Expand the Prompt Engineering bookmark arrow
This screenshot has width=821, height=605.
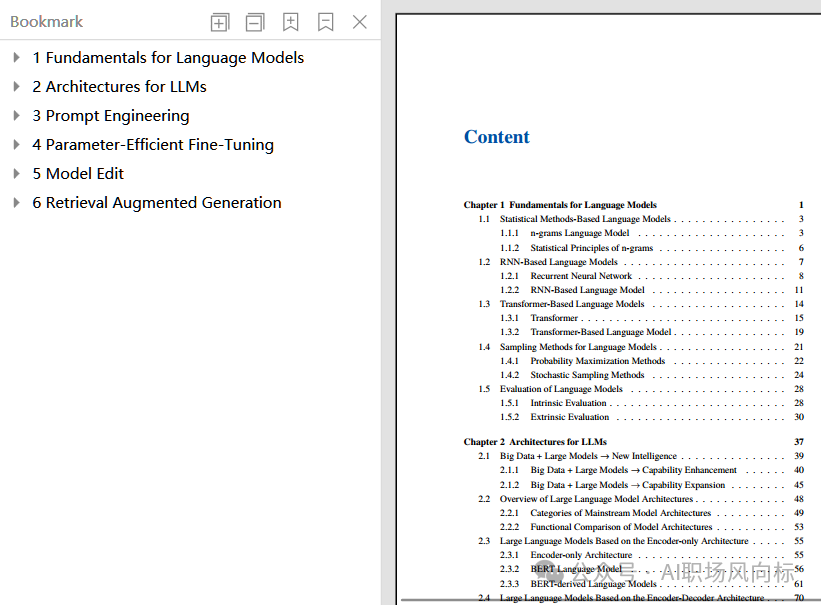pyautogui.click(x=16, y=115)
